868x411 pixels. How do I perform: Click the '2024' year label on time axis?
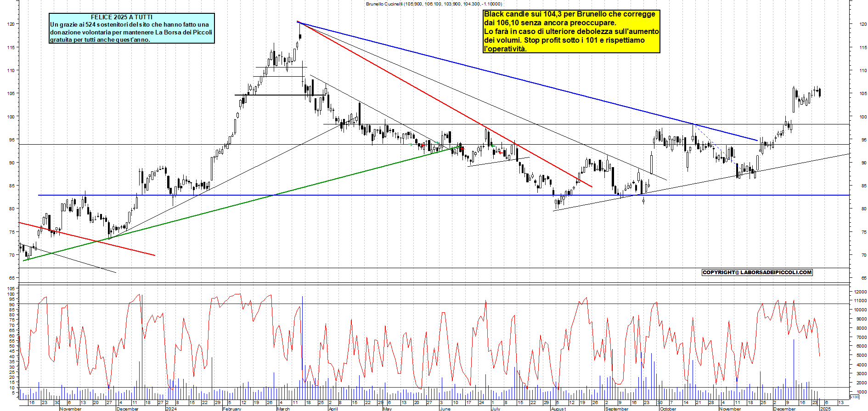coord(171,409)
